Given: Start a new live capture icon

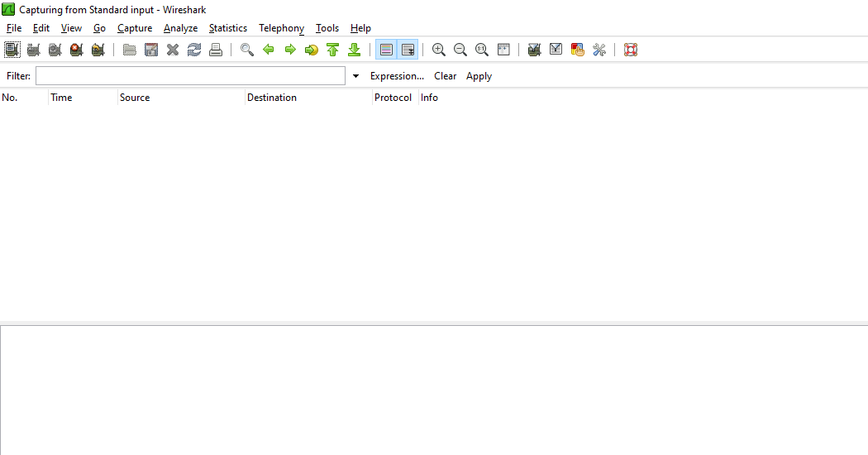Looking at the screenshot, I should click(55, 50).
